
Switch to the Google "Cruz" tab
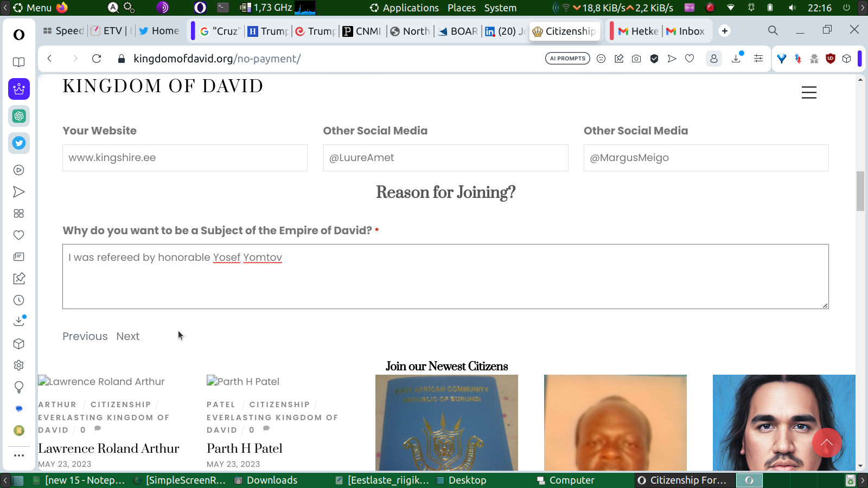[219, 31]
